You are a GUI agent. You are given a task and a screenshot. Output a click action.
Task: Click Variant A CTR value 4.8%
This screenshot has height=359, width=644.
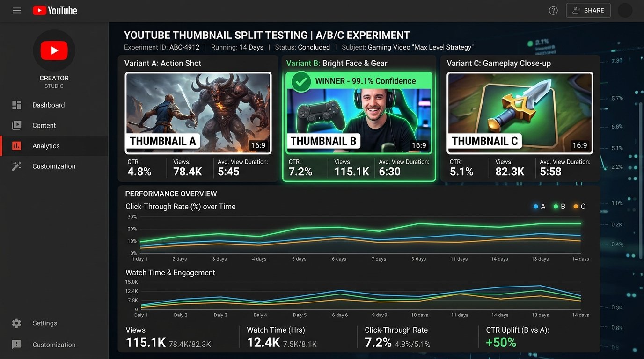tap(139, 172)
